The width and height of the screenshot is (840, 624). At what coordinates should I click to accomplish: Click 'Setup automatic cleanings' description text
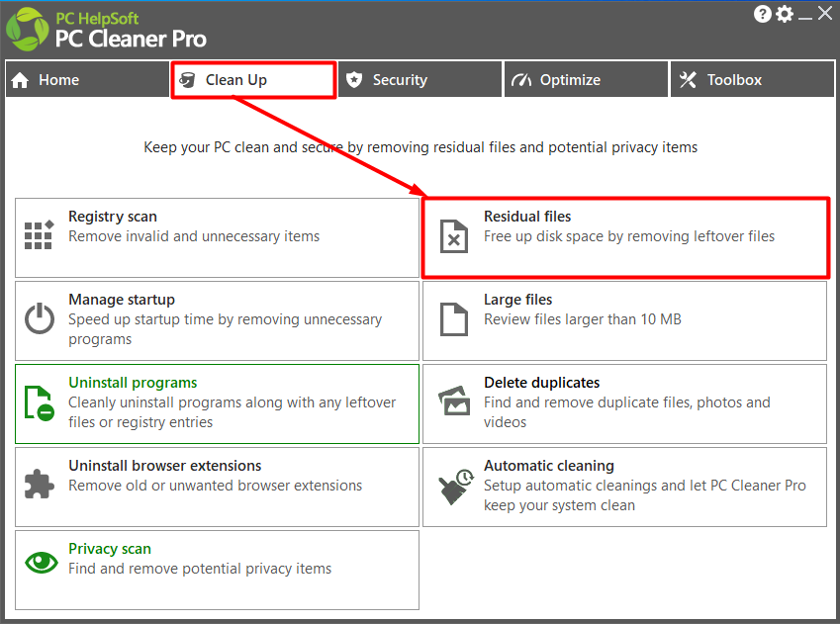645,494
